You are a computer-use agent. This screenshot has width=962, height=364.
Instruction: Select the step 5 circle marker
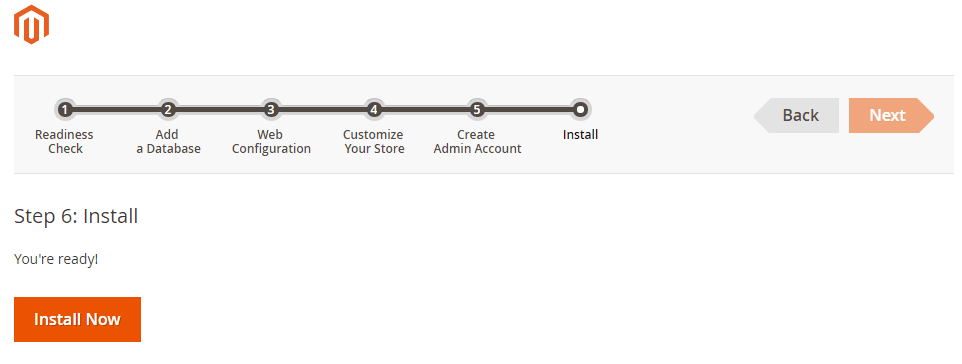tap(477, 110)
